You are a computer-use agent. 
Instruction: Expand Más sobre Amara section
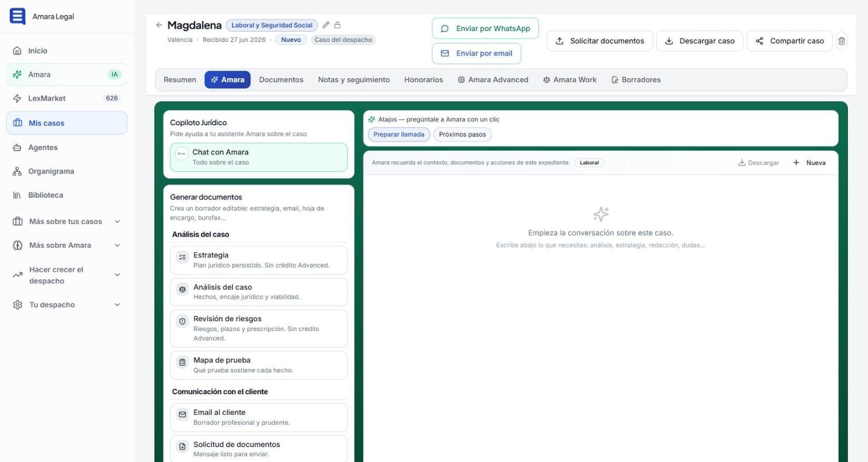click(67, 245)
